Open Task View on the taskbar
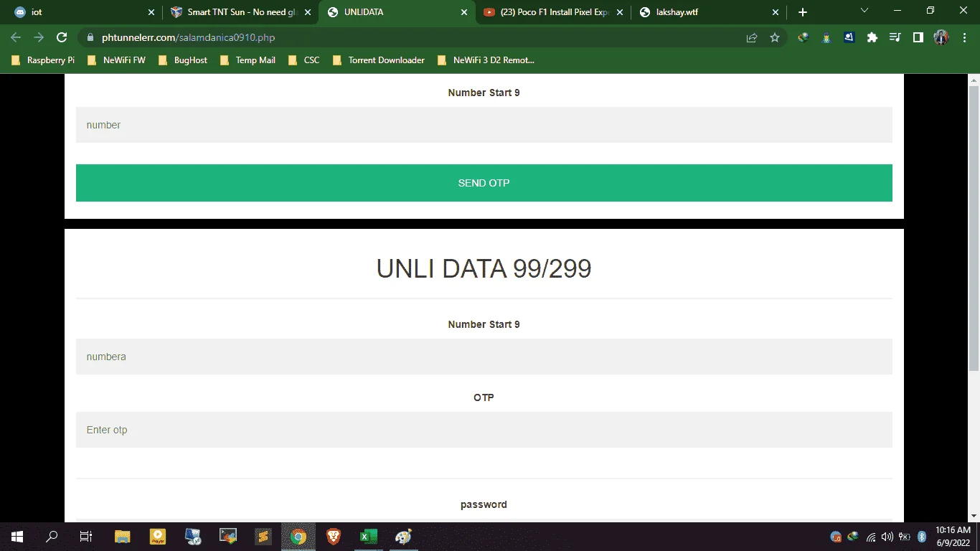 [x=86, y=537]
